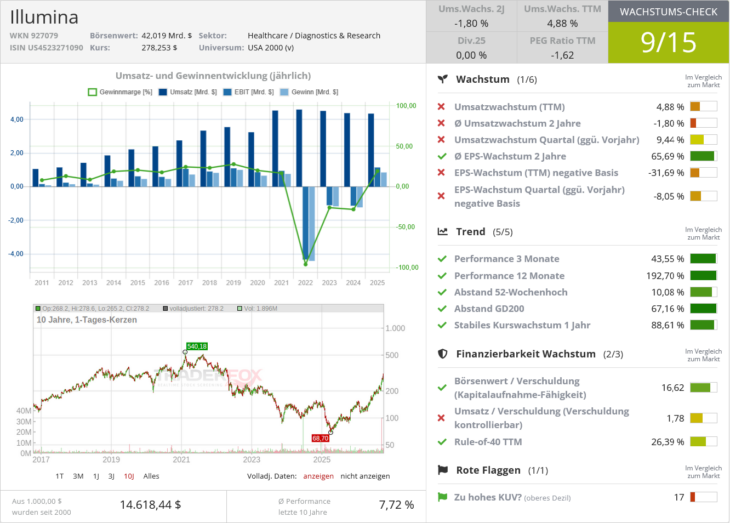The height and width of the screenshot is (523, 730).
Task: Click the Zu hohes KUV rating bar
Action: click(x=703, y=497)
